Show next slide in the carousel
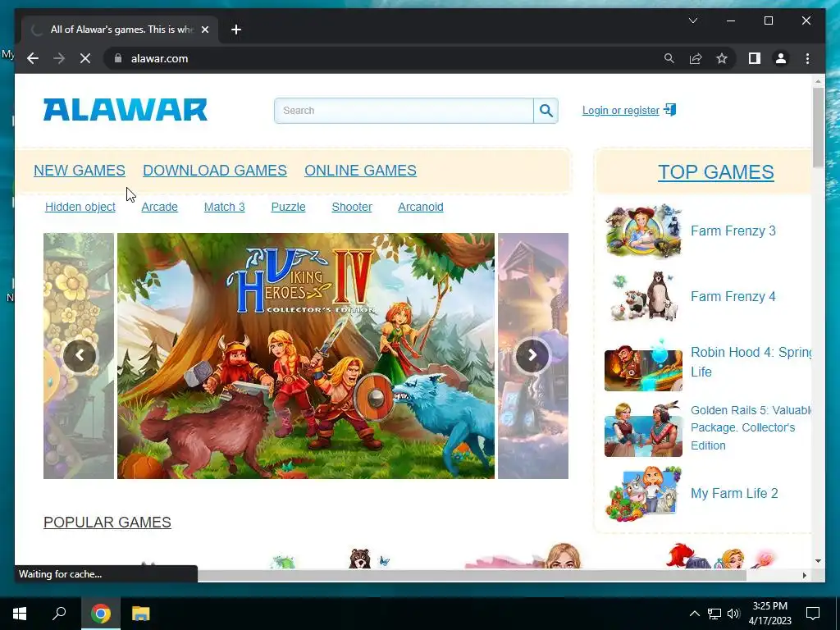The image size is (840, 630). 532,355
